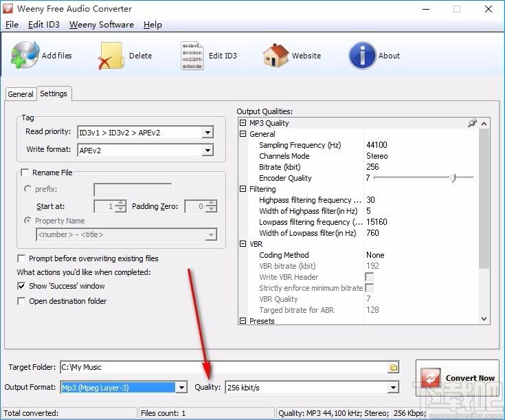The image size is (505, 420).
Task: Open the Quality 256 kbit/s dropdown
Action: [393, 388]
